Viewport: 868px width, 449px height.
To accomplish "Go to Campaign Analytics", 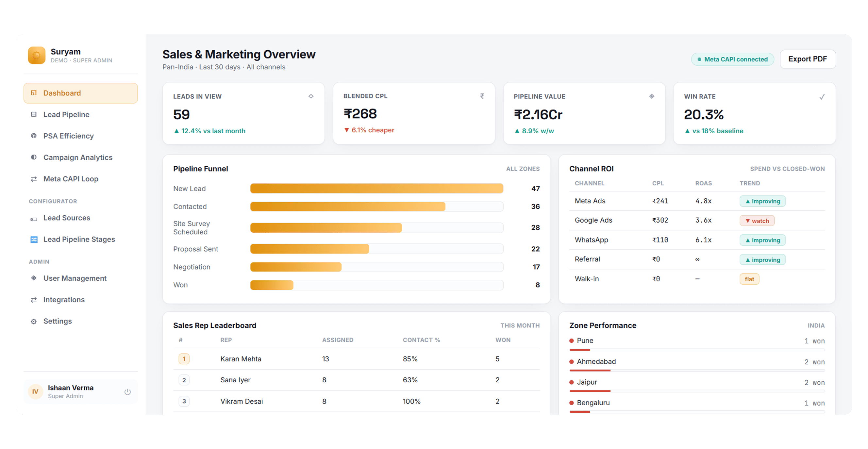I will coord(80,157).
